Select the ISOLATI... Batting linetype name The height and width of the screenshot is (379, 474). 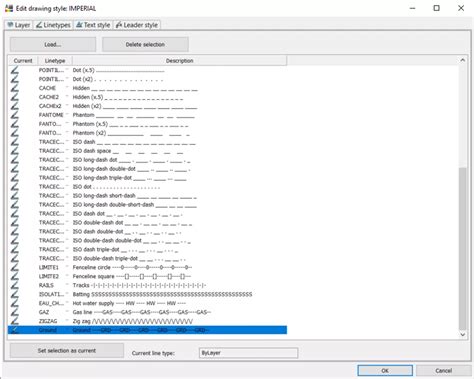click(51, 294)
